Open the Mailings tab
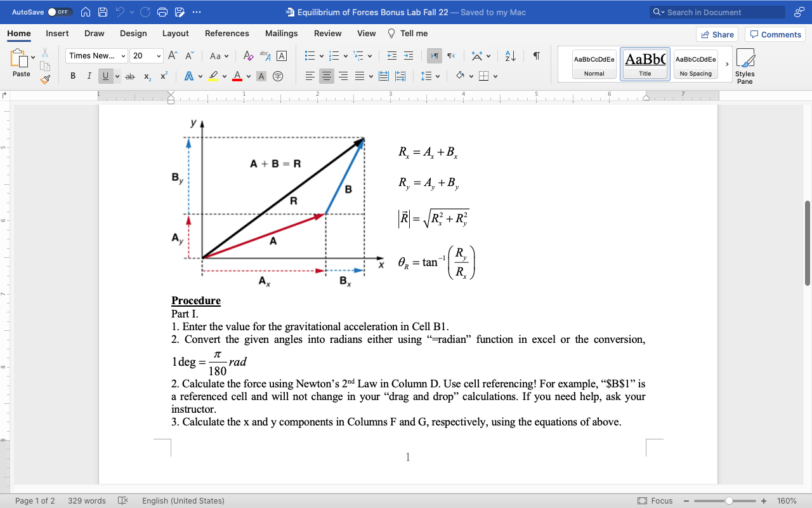 [281, 33]
